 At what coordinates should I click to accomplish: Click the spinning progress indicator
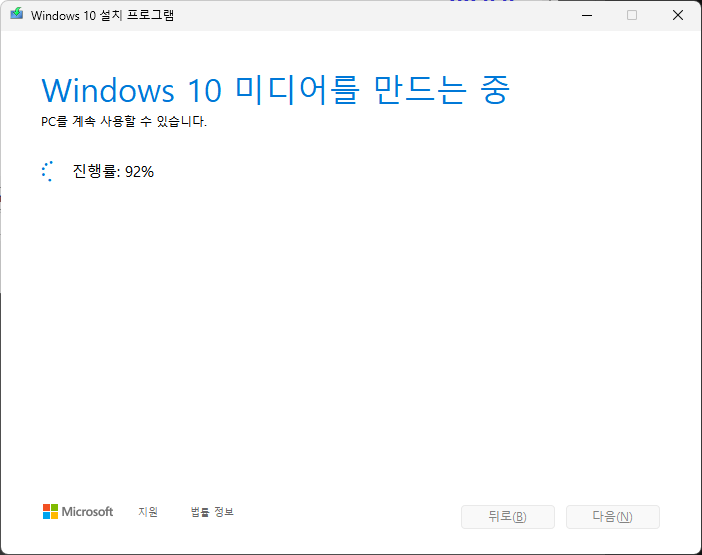point(48,171)
